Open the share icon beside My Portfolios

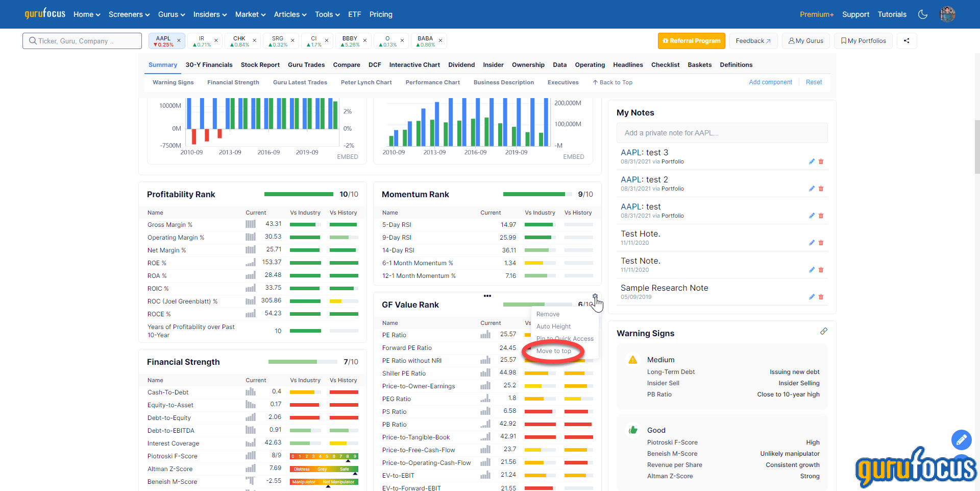906,40
